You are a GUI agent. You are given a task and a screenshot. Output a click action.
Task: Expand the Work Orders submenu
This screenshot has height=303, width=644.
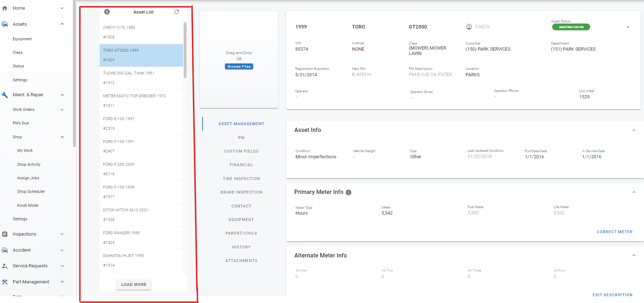62,110
